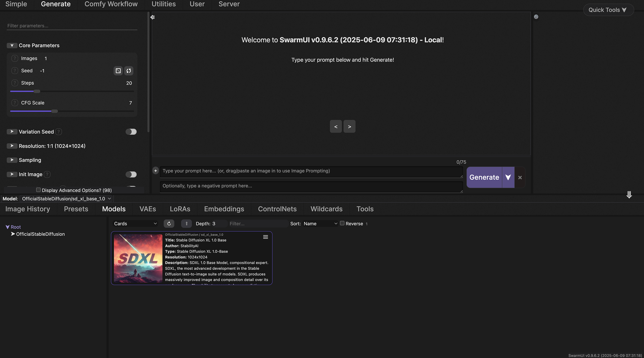644x358 pixels.
Task: Click the Steps help question mark icon
Action: [x=15, y=83]
